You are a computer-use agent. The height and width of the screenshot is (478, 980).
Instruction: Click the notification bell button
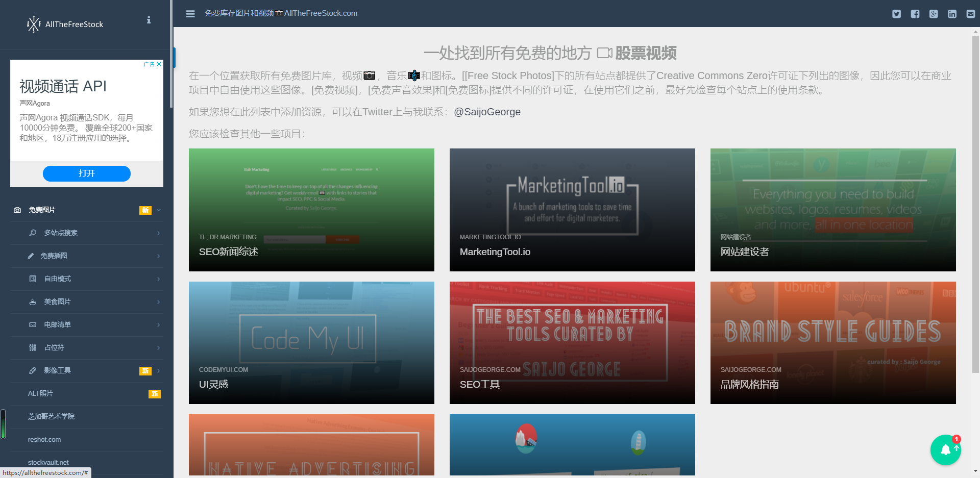(x=946, y=449)
